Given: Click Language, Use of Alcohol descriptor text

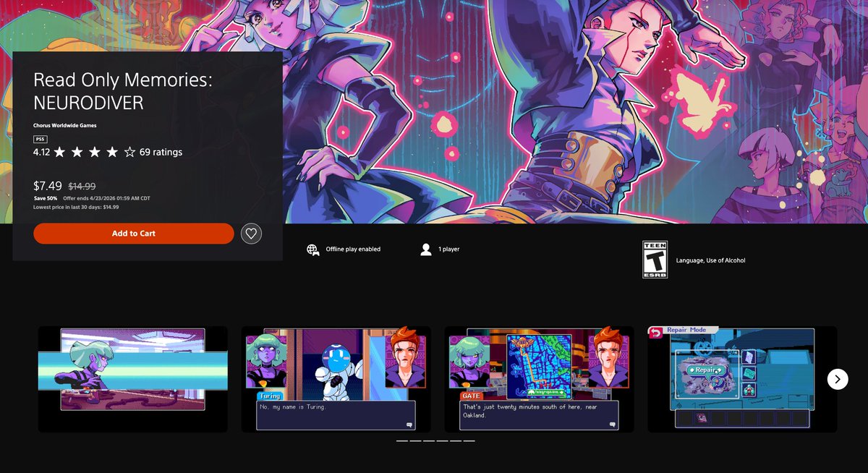Looking at the screenshot, I should coord(710,260).
